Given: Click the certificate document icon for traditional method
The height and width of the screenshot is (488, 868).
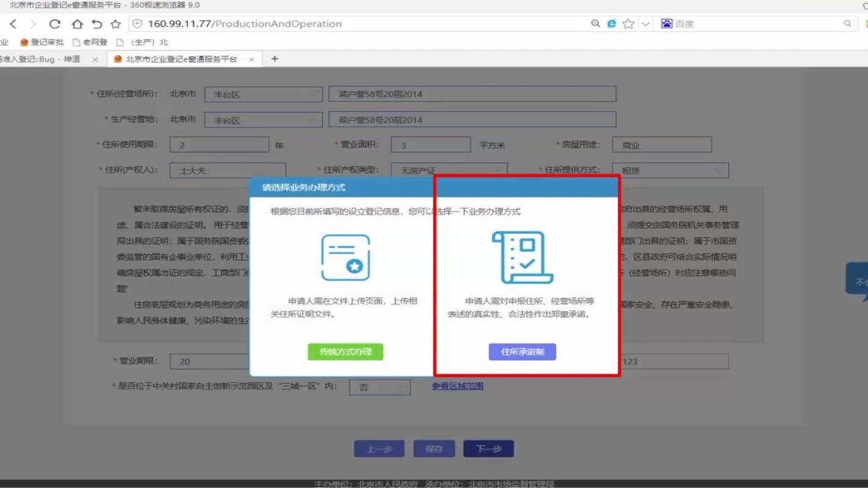Looking at the screenshot, I should tap(346, 257).
